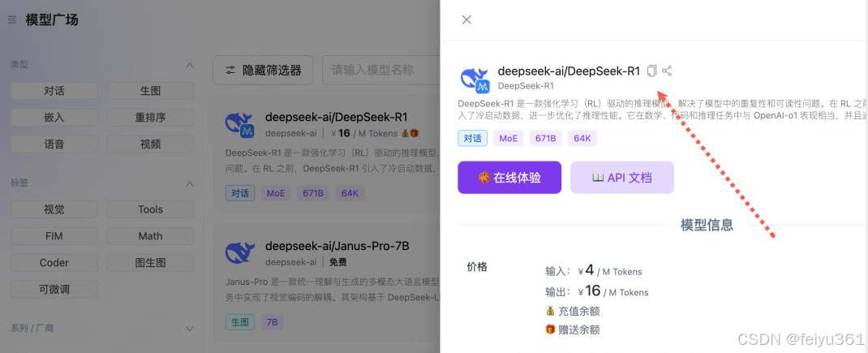
Task: Click the 64K tag in detail panel
Action: click(x=582, y=139)
